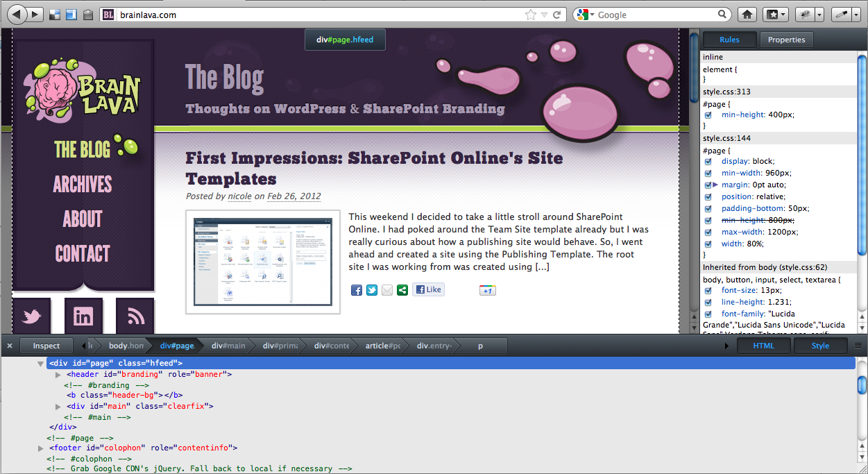Screen dimensions: 868x474
Task: Select the article breadcrumb
Action: point(382,345)
